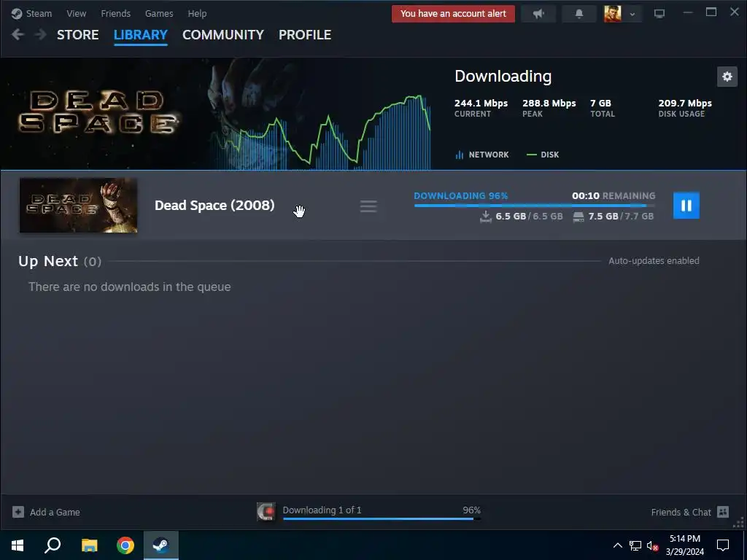This screenshot has height=560, width=747.
Task: Go forward with the right arrow
Action: (x=41, y=34)
